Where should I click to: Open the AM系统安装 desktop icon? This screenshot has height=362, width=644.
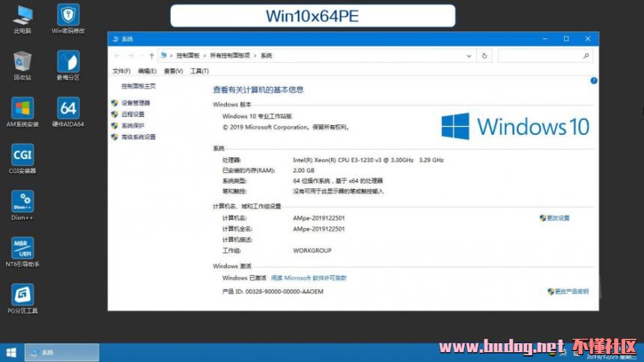click(x=22, y=109)
